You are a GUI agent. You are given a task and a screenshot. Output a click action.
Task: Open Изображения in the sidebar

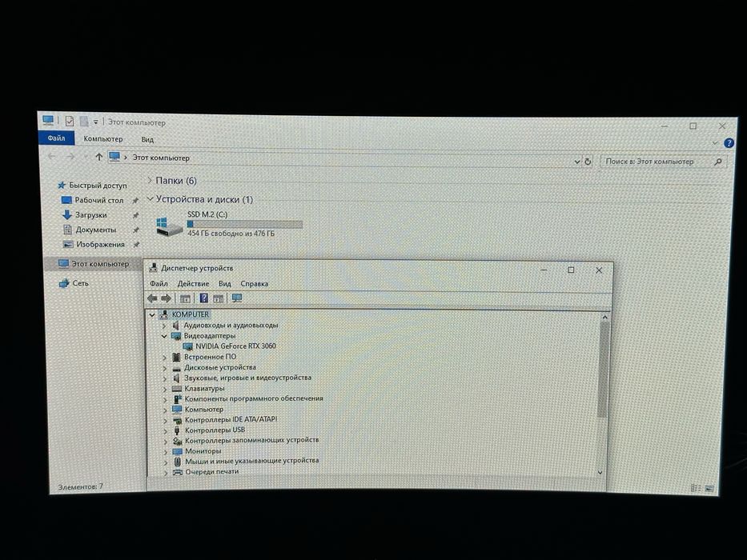tap(100, 244)
